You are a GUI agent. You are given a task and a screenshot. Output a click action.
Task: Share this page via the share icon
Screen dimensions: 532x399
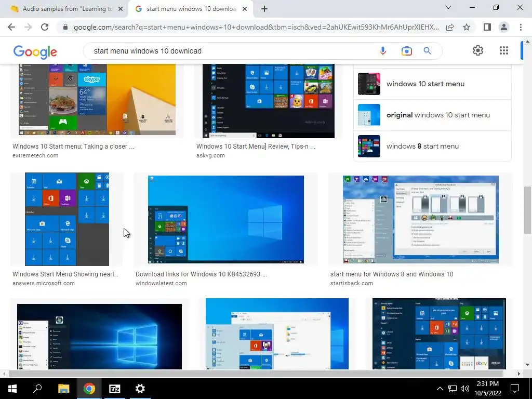click(x=450, y=27)
